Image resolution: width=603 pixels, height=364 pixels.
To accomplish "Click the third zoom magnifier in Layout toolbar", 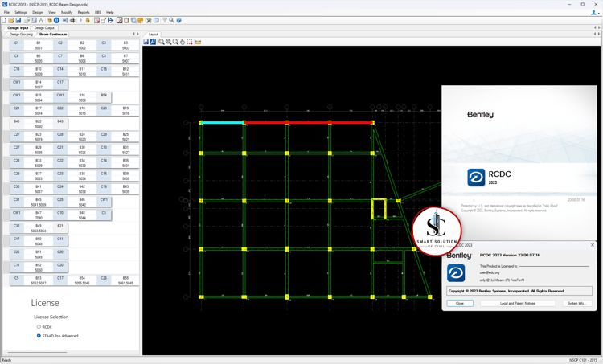I will pos(175,42).
